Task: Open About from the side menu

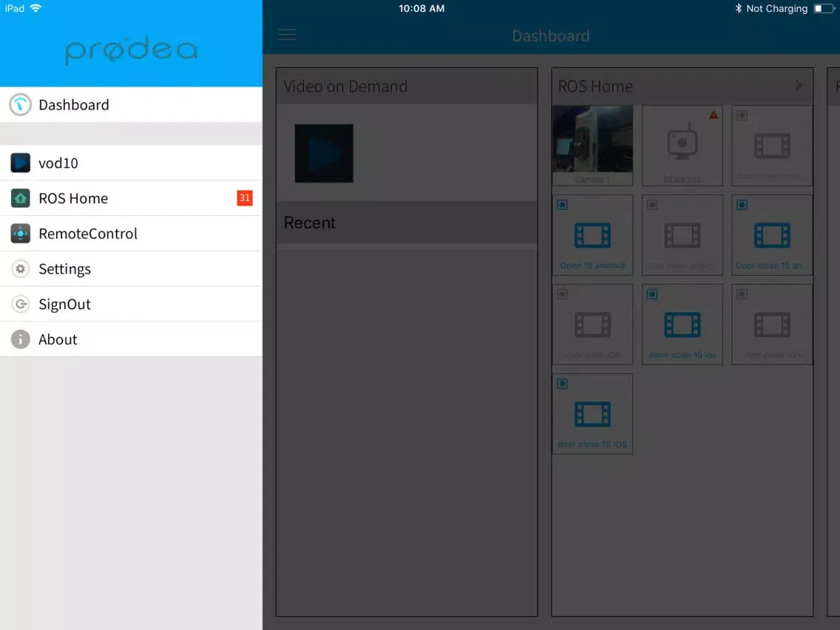Action: [132, 339]
